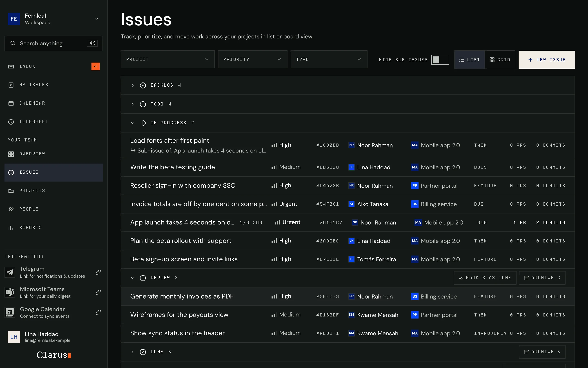Toggle the Hide sub-issues switch
Image resolution: width=588 pixels, height=368 pixels.
click(x=440, y=60)
